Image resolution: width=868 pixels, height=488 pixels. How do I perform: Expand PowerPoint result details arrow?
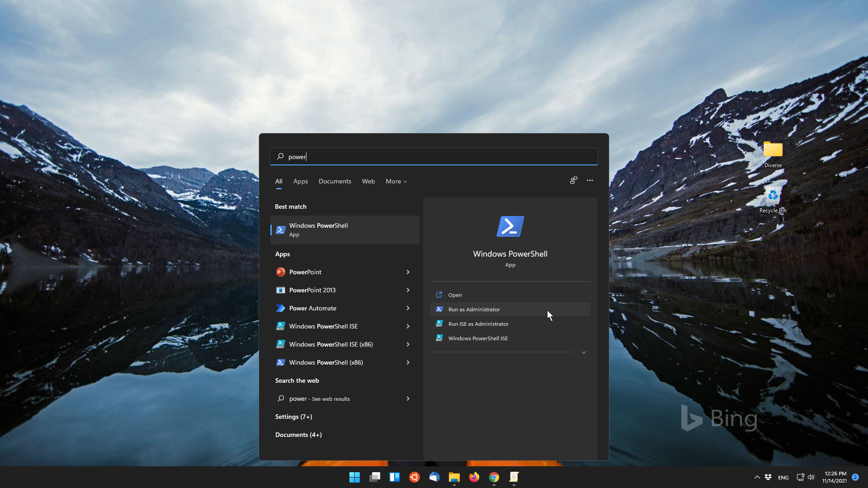pyautogui.click(x=408, y=272)
